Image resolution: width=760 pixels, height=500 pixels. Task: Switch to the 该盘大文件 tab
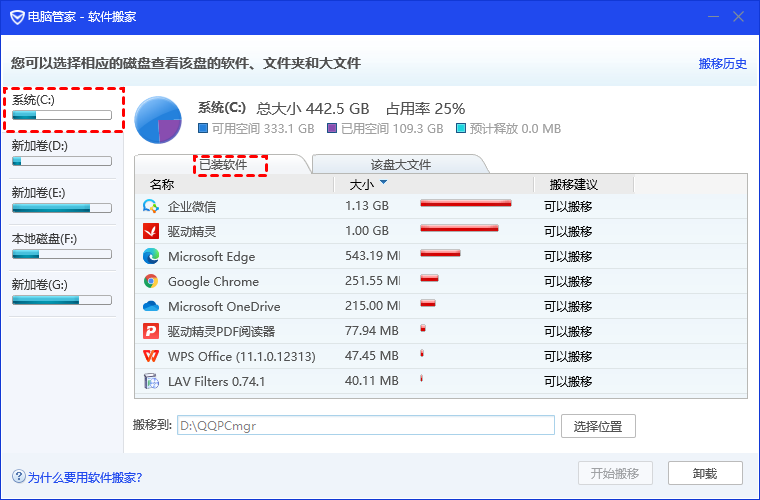point(401,165)
